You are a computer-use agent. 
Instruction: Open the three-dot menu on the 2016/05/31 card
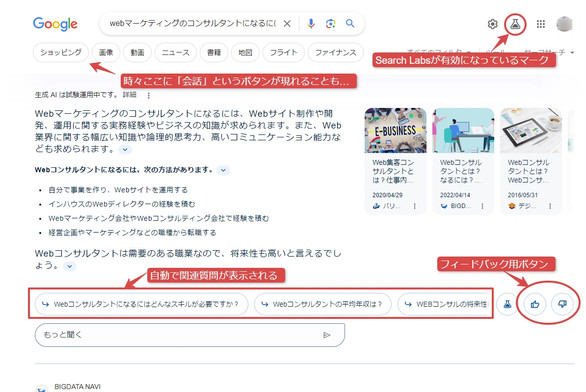(x=550, y=206)
